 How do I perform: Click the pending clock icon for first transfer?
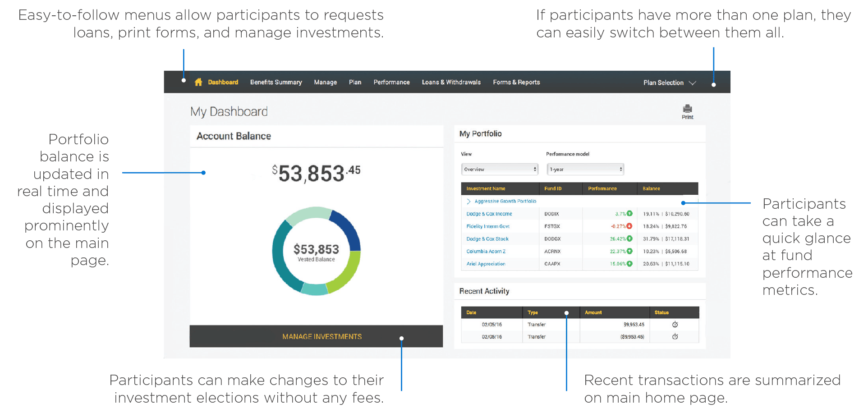[675, 325]
